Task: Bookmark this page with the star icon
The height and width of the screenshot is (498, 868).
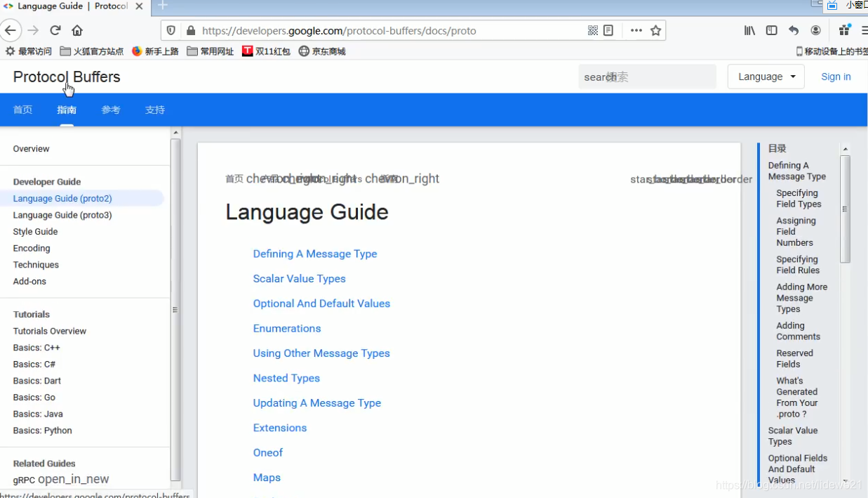Action: click(656, 30)
